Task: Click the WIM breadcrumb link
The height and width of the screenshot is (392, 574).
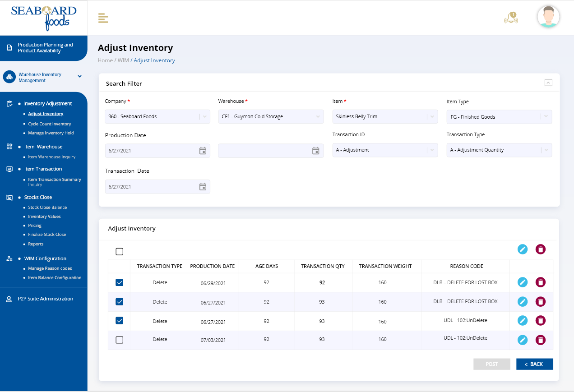Action: point(123,60)
